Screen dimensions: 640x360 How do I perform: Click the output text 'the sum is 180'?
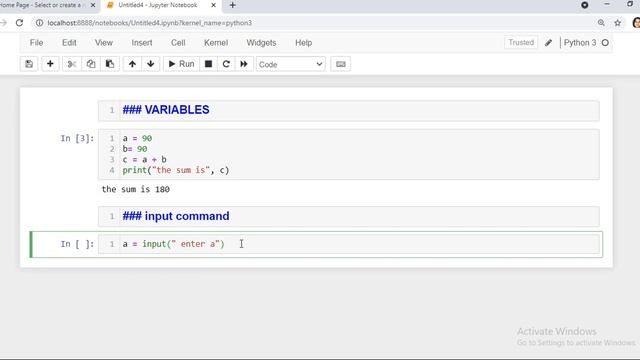click(136, 189)
